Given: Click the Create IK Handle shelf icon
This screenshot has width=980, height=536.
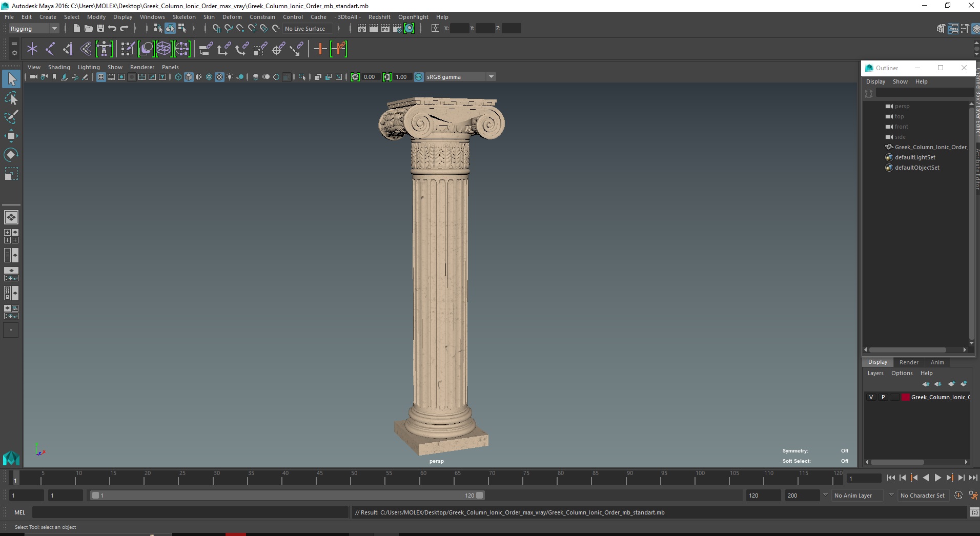Looking at the screenshot, I should point(68,49).
